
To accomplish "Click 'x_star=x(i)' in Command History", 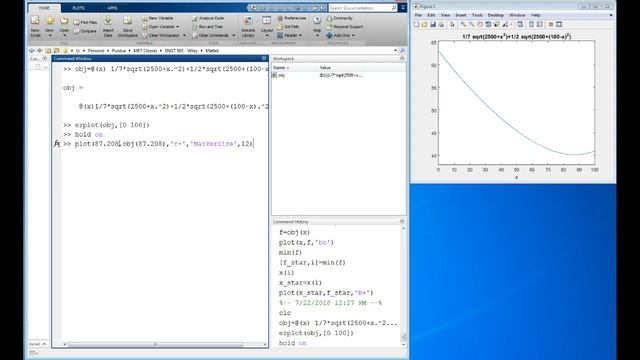I will [300, 283].
